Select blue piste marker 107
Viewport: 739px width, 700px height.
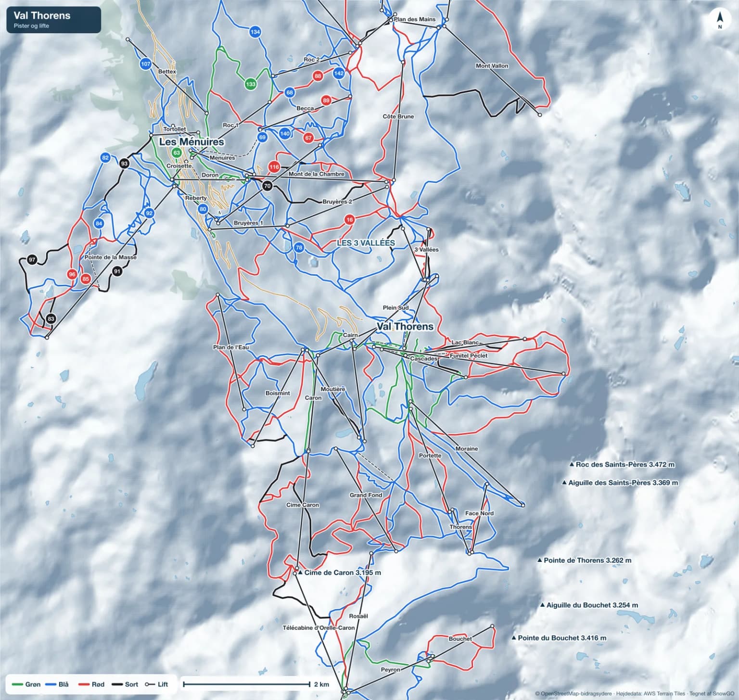click(146, 64)
